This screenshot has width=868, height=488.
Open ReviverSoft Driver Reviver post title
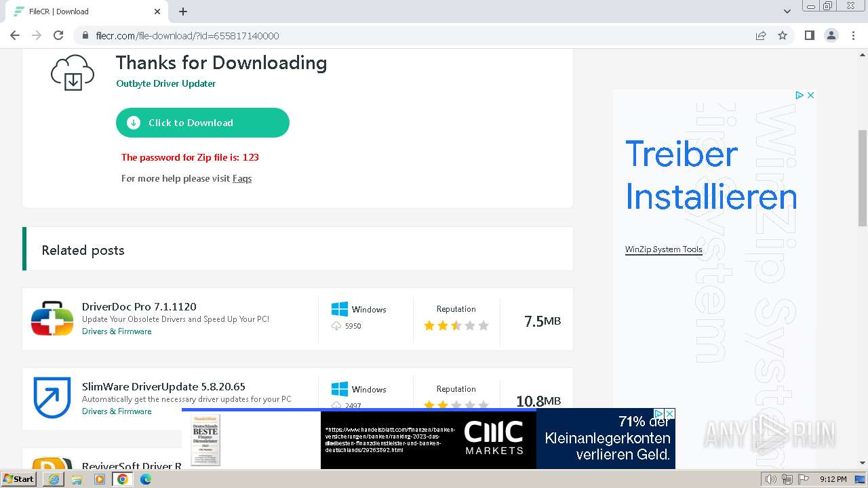pyautogui.click(x=132, y=466)
